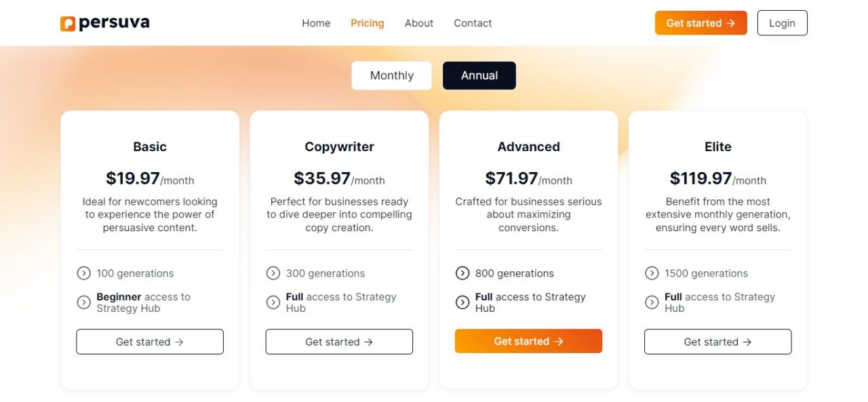Click the Login button

pos(782,23)
